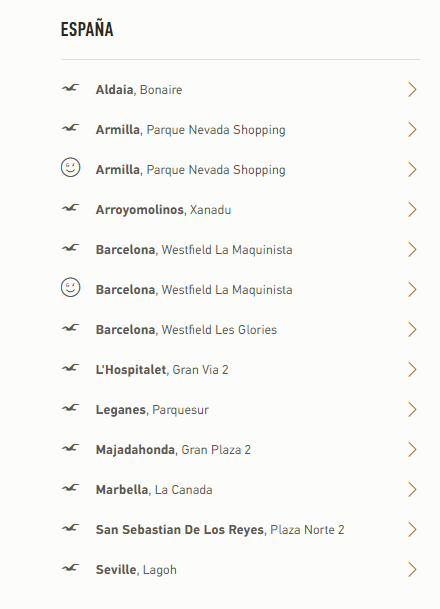Click the seagull icon beside Arroyomolinos, Xanadu
This screenshot has height=609, width=440.
click(x=70, y=208)
